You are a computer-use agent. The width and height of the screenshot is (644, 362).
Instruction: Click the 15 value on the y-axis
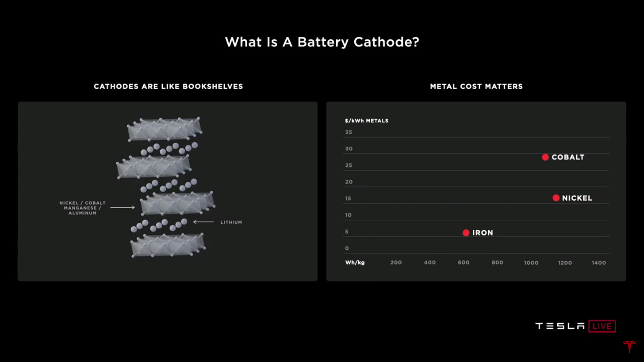[348, 198]
